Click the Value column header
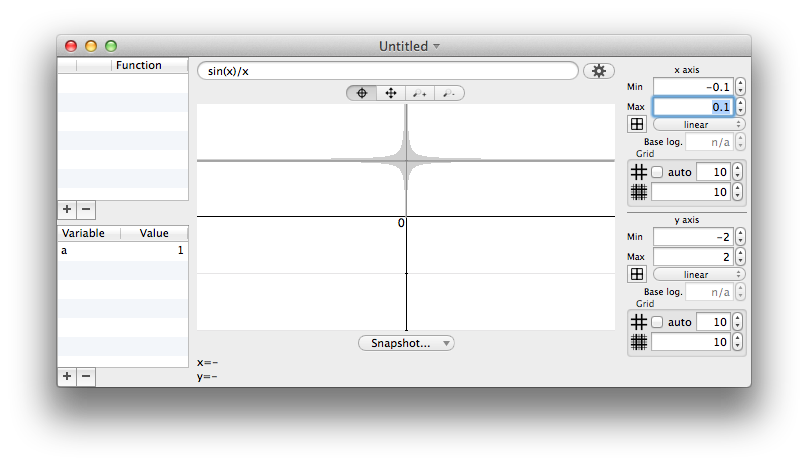808x466 pixels. [154, 233]
